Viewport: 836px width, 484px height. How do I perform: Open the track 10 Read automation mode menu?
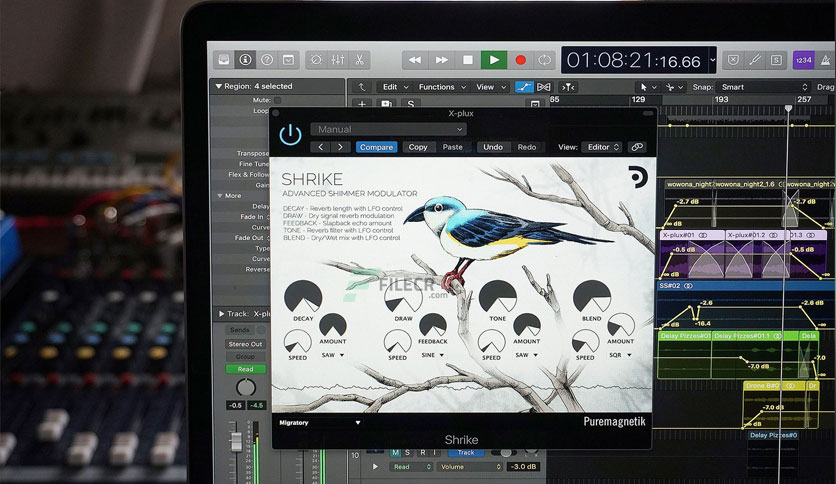pyautogui.click(x=411, y=466)
